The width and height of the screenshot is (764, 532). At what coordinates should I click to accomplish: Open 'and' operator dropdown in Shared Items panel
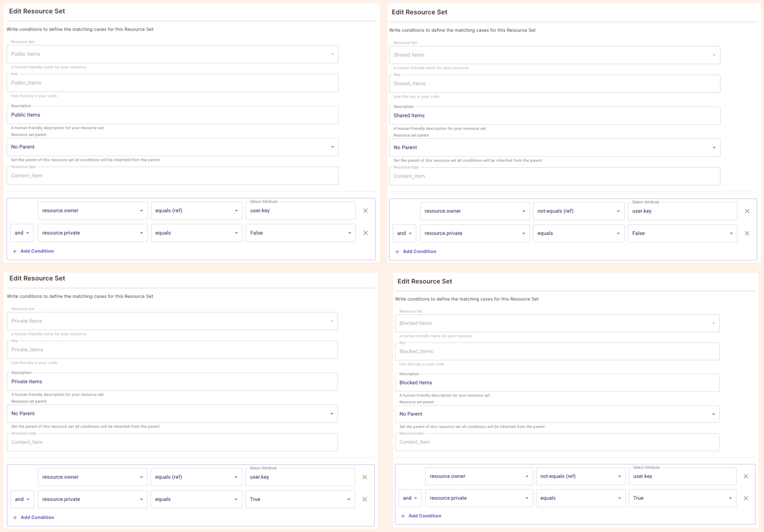tap(404, 233)
